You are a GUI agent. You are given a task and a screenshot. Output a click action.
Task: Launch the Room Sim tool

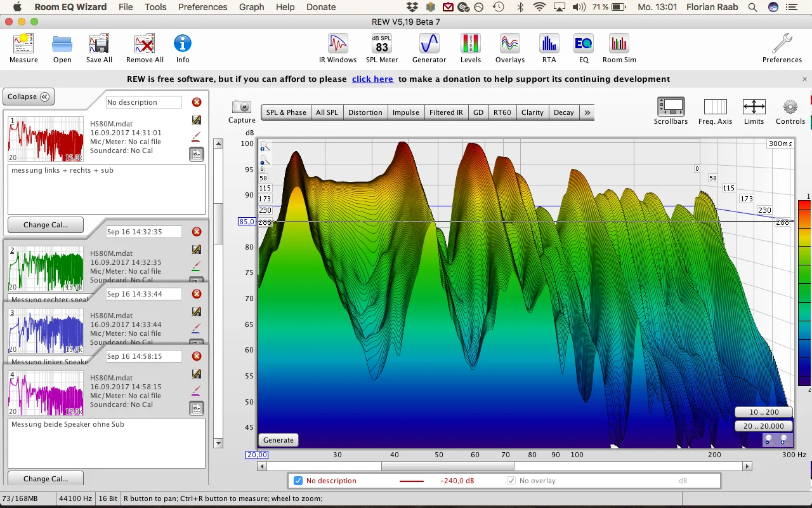point(619,48)
